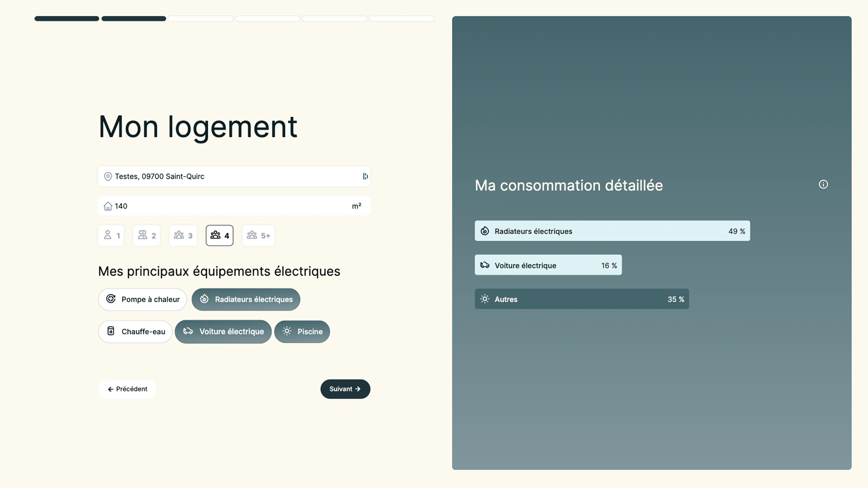This screenshot has width=868, height=488.
Task: Click the m² unit label
Action: (x=357, y=206)
